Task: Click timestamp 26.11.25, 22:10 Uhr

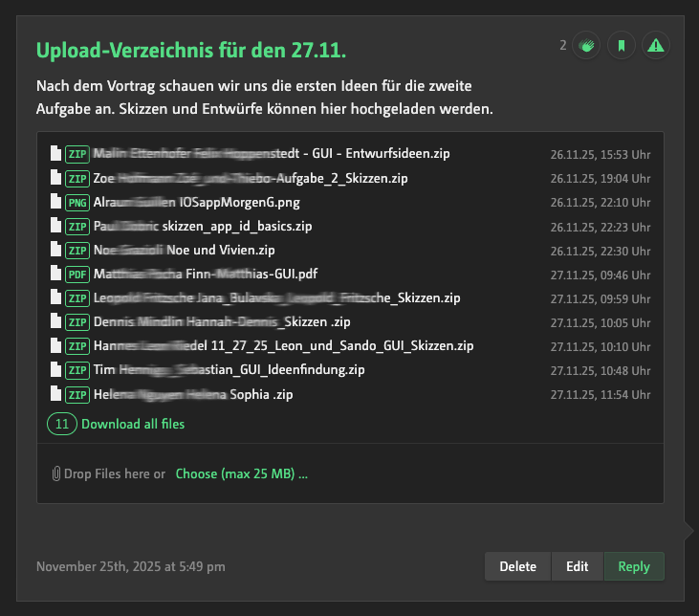Action: (x=601, y=203)
